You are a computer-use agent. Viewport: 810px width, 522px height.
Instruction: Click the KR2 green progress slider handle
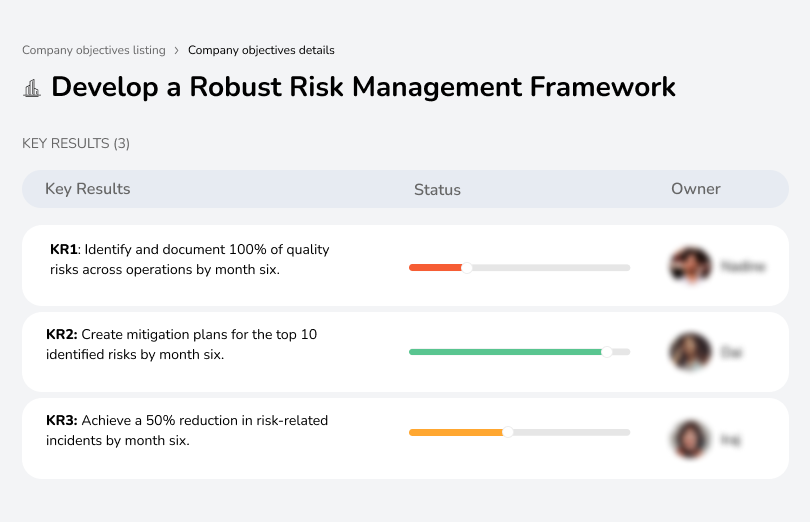606,352
